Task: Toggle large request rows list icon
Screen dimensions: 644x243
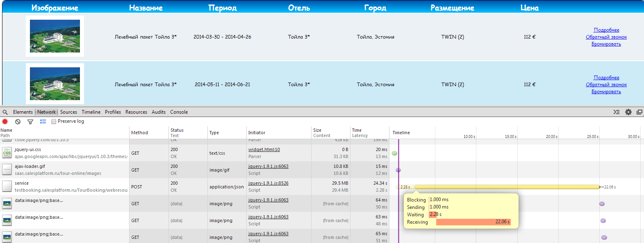Action: [43, 121]
